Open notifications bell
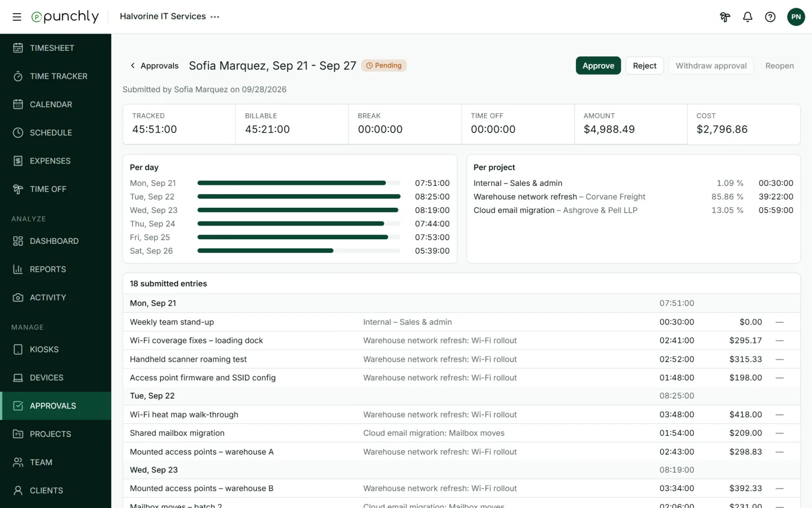 [x=748, y=17]
